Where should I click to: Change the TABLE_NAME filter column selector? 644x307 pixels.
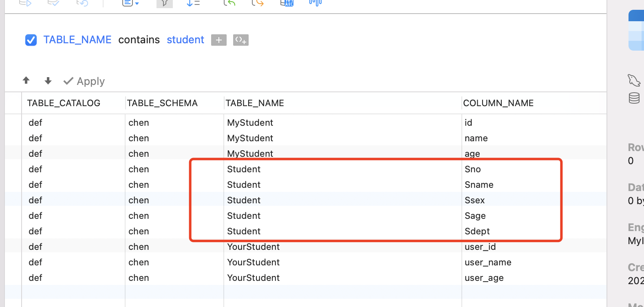77,40
